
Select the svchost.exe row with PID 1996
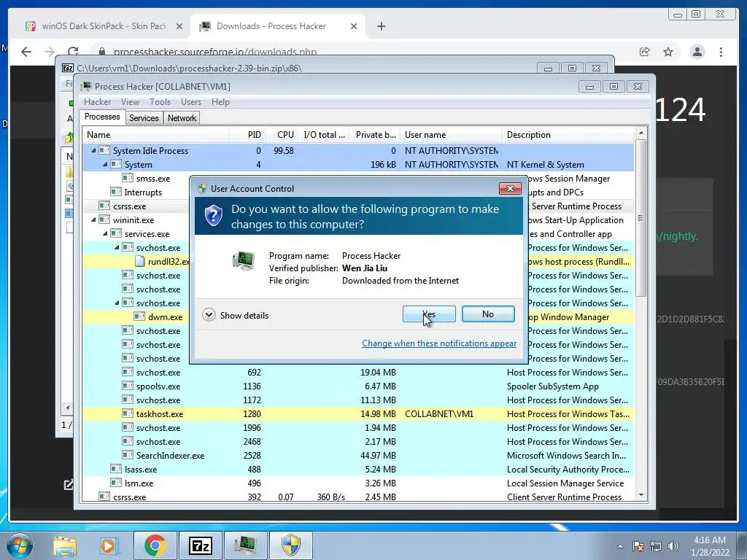pyautogui.click(x=358, y=427)
